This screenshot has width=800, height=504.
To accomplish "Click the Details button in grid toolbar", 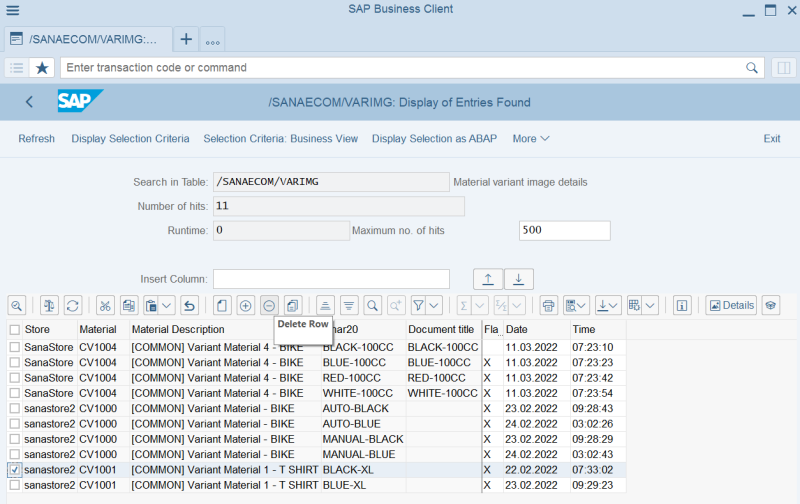I will (x=731, y=306).
